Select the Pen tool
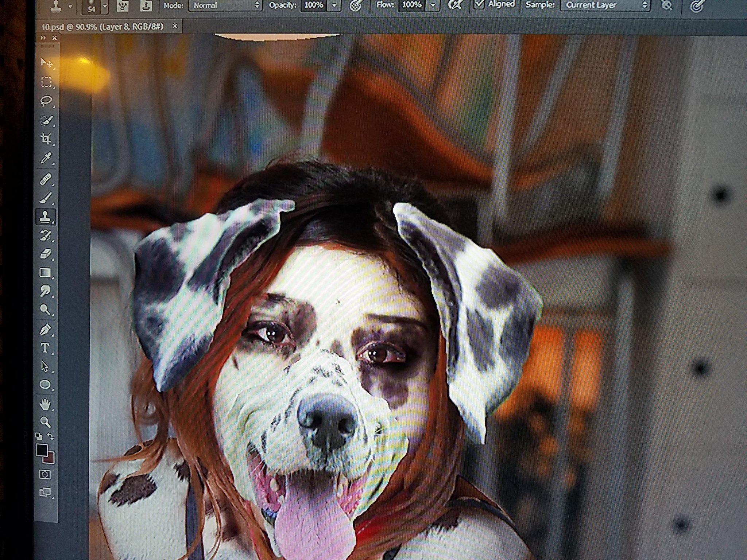The image size is (747, 560). [45, 330]
